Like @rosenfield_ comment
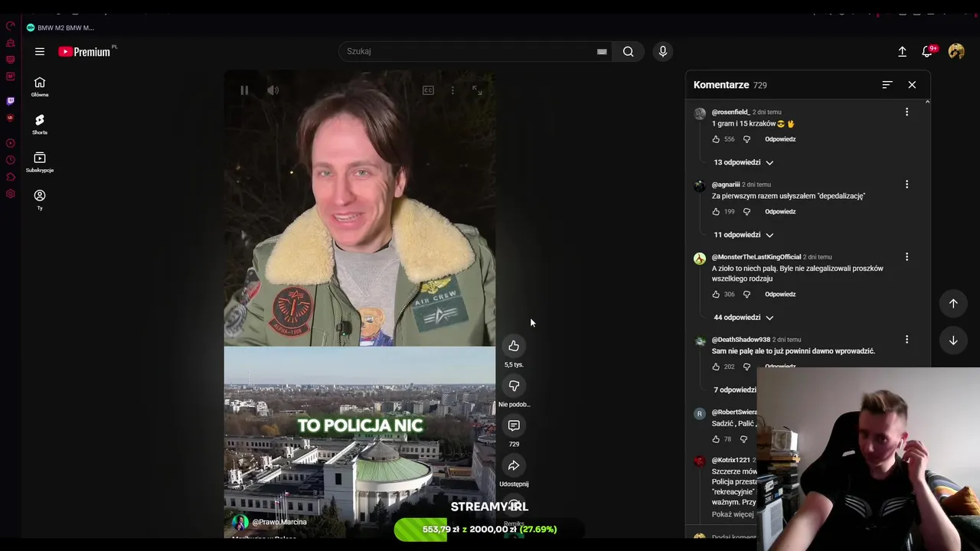This screenshot has height=551, width=980. tap(716, 139)
